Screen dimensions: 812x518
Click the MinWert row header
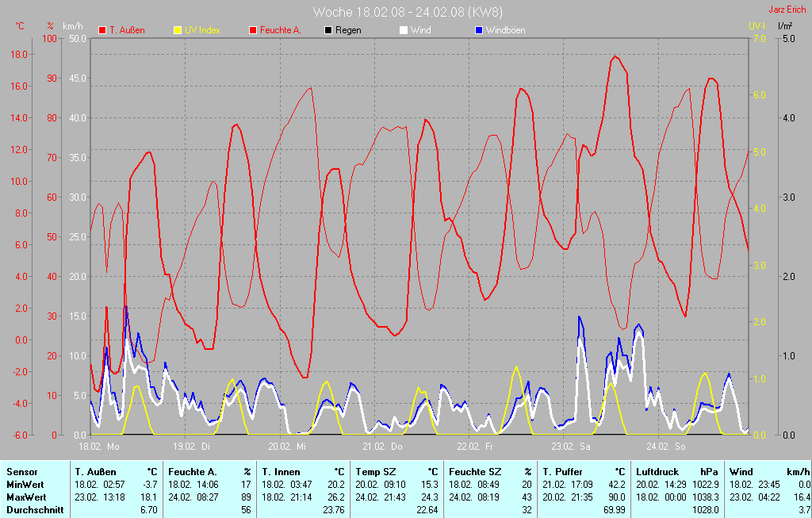[25, 485]
